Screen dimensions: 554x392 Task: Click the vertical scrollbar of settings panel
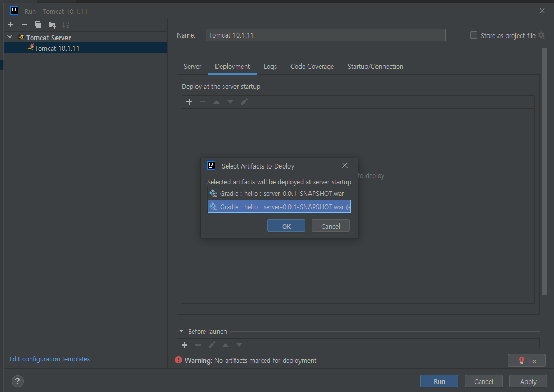point(544,172)
